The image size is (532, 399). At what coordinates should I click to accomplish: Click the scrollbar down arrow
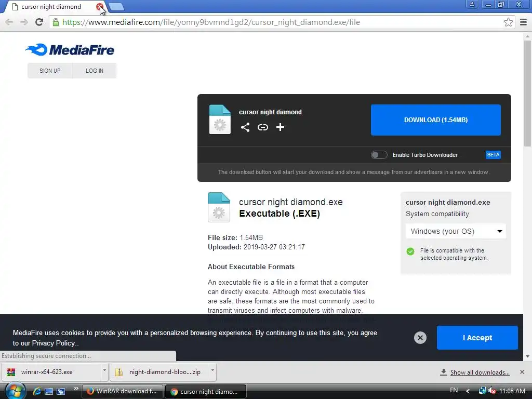pyautogui.click(x=528, y=356)
